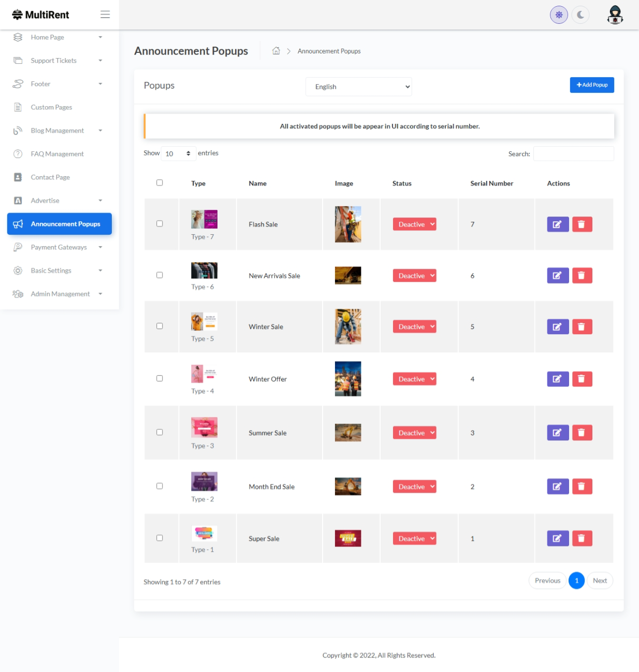Expand the Payment Gateways sidebar menu

59,247
